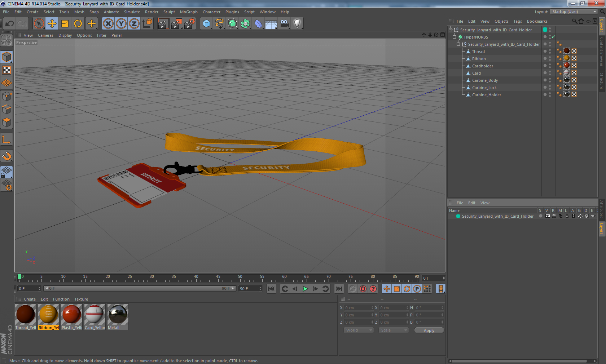606x364 pixels.
Task: Open the World coordinate dropdown
Action: (x=359, y=330)
